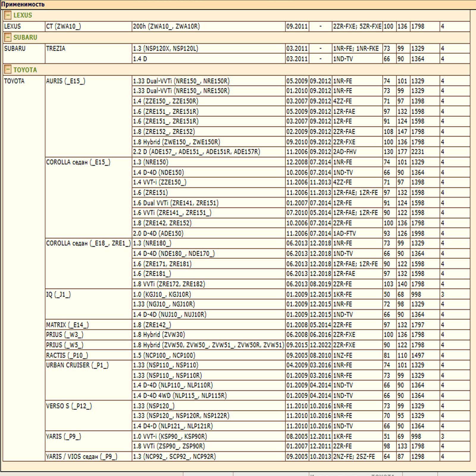The width and height of the screenshot is (476, 476).
Task: Click the PRIUS (_W3_) model cell
Action: [65, 335]
